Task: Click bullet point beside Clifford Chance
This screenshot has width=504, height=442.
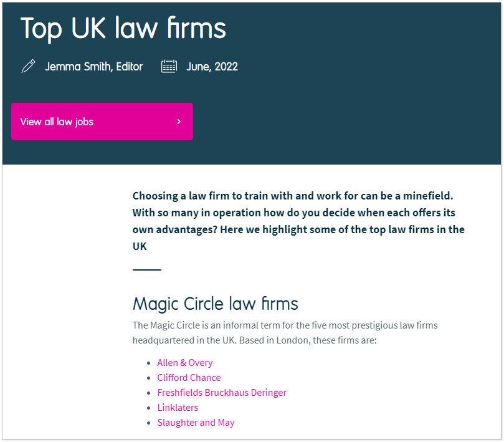Action: (x=148, y=378)
